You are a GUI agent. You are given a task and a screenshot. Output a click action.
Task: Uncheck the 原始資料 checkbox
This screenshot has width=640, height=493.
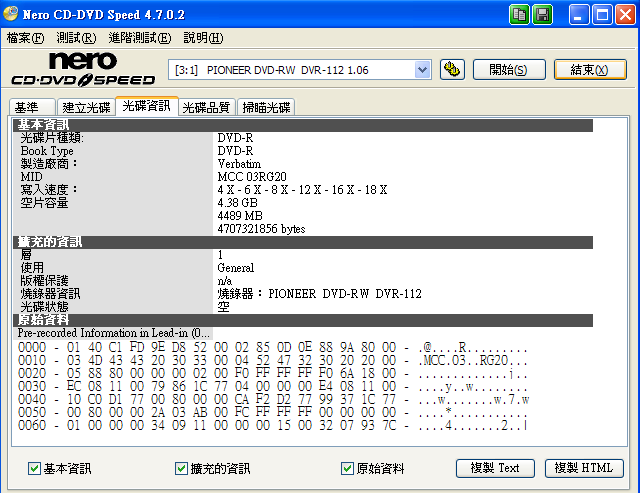tap(347, 468)
